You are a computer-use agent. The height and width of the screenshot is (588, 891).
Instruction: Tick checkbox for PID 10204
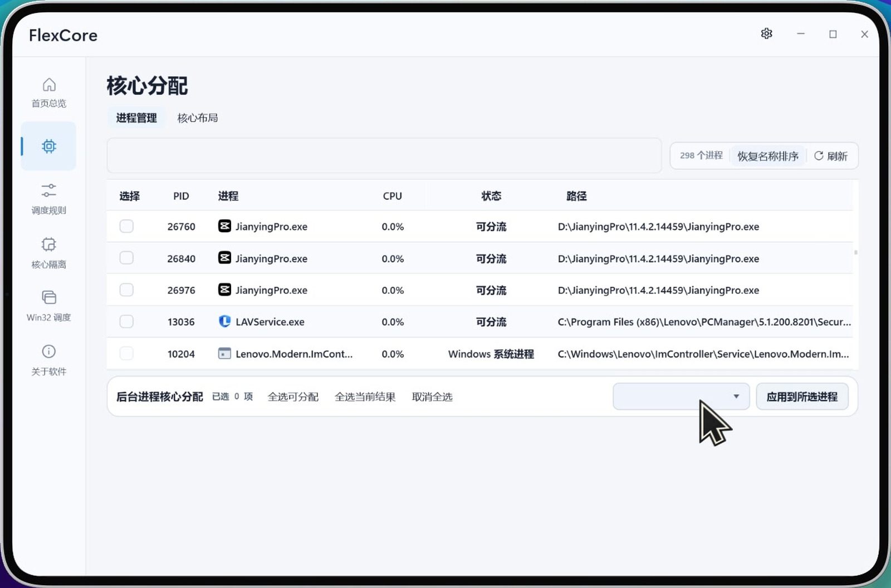point(126,354)
